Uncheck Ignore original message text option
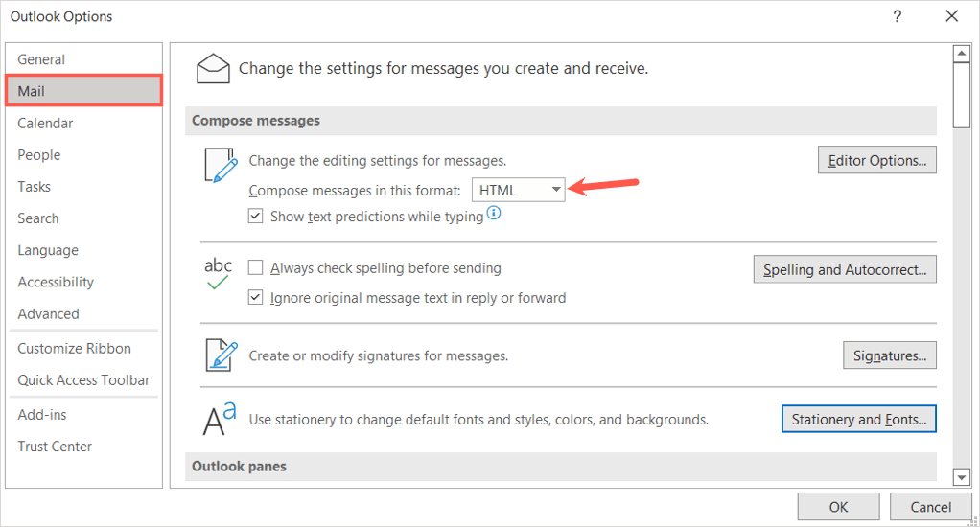 click(256, 297)
